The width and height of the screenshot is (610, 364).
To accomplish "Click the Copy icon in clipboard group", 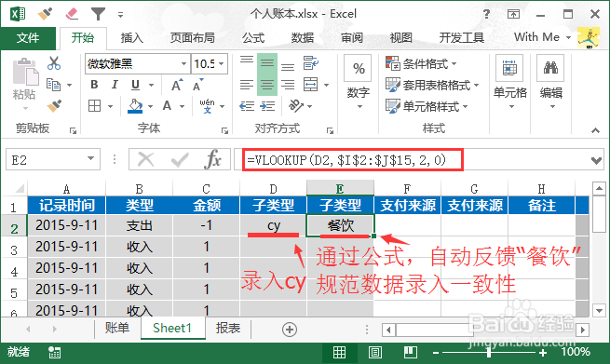I will point(54,85).
